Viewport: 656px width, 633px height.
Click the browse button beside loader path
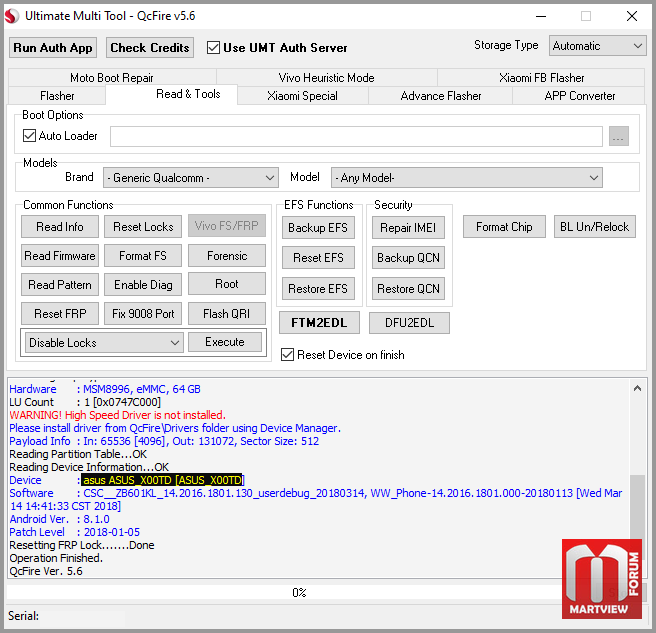point(618,137)
